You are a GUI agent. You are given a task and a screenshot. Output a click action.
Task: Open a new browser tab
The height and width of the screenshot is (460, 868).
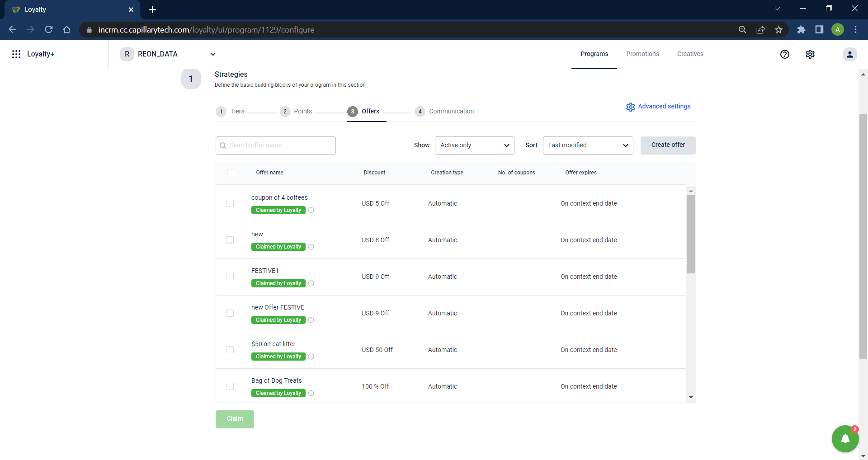point(152,9)
